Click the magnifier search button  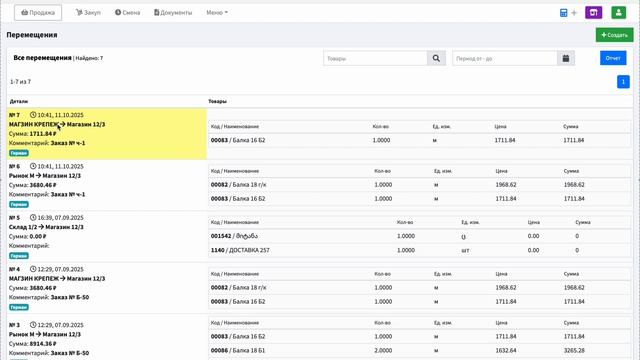[436, 58]
